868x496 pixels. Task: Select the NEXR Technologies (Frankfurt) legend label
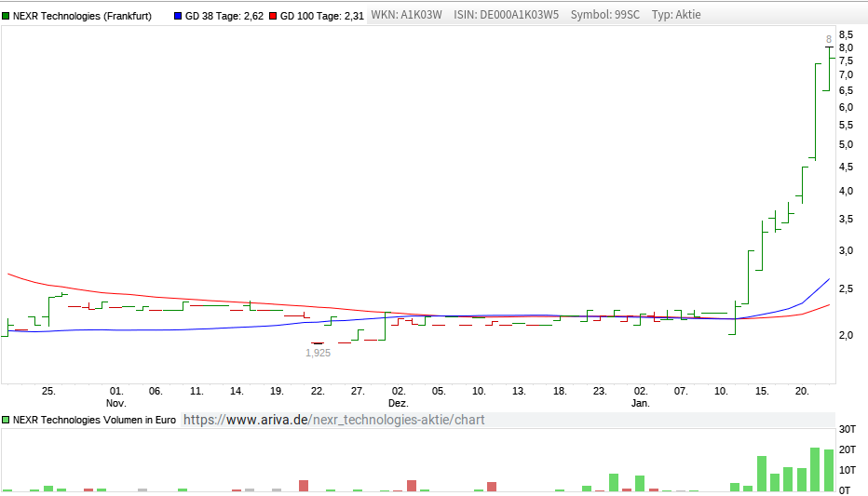coord(82,15)
